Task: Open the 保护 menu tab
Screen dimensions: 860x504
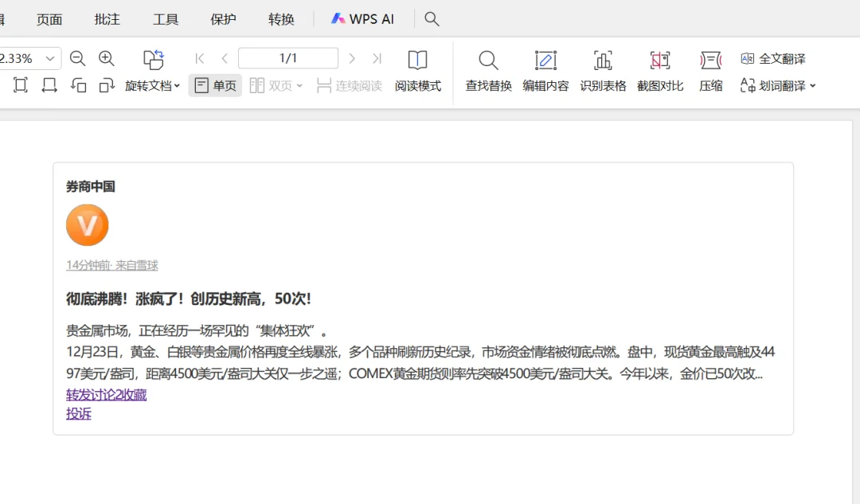Action: pos(223,19)
